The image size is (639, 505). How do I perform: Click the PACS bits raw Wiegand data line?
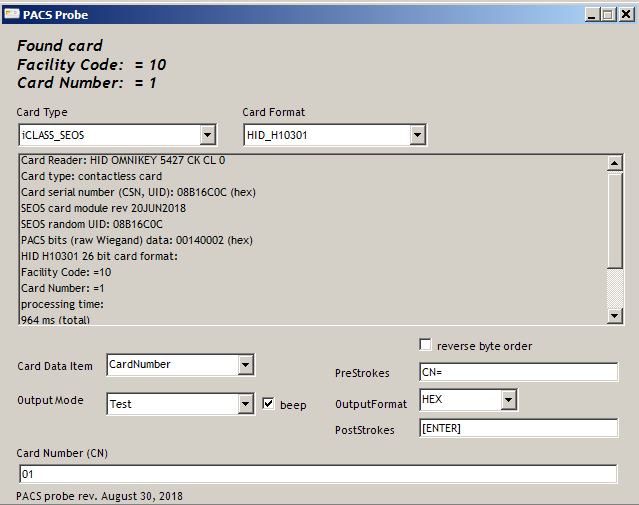[137, 240]
